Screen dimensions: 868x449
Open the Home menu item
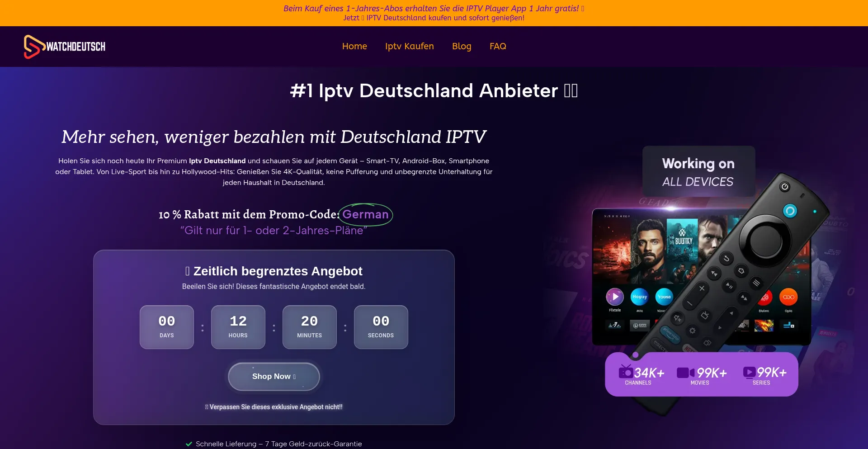tap(354, 46)
